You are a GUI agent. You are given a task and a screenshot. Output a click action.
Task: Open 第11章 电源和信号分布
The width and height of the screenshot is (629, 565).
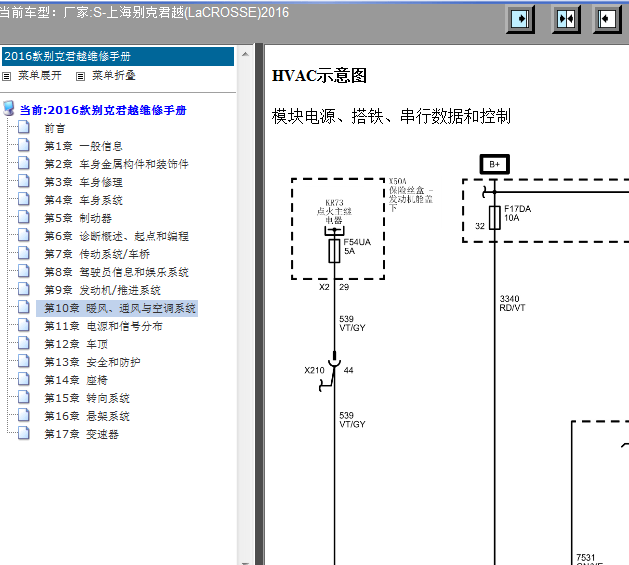(103, 326)
